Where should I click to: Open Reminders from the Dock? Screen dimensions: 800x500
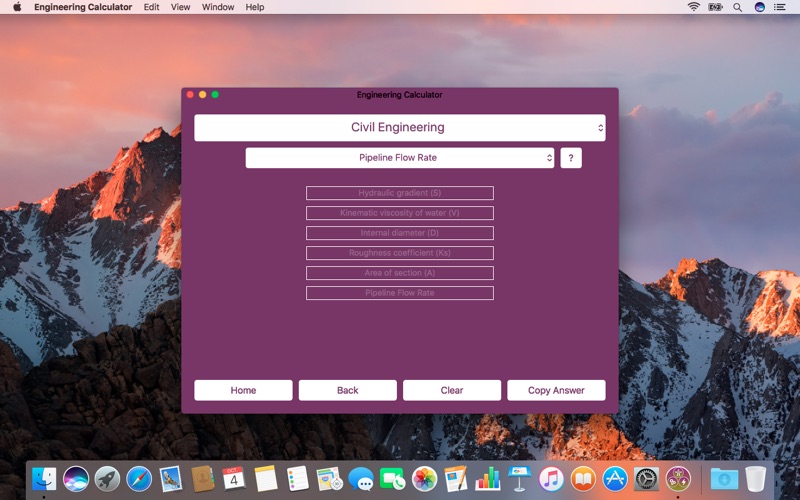pos(297,479)
